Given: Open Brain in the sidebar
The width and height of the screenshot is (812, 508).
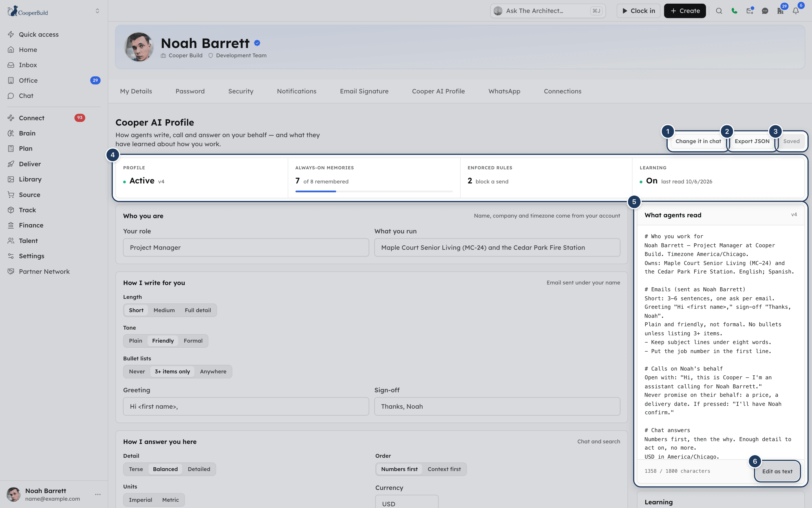Looking at the screenshot, I should pyautogui.click(x=54, y=133).
